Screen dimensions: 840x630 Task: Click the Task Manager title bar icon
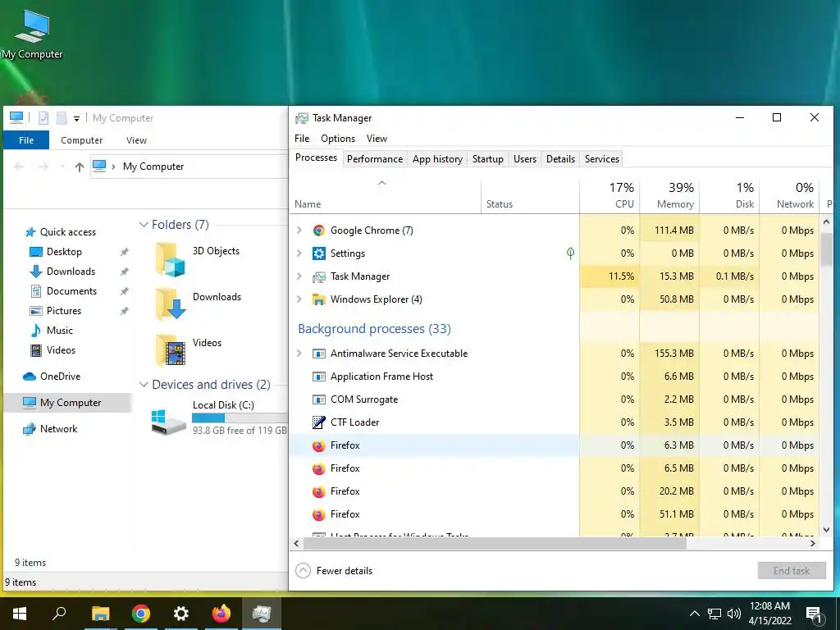(302, 118)
